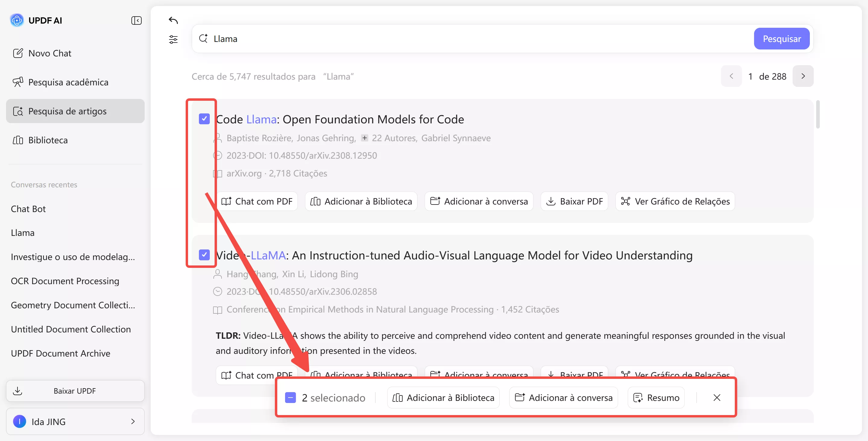This screenshot has width=868, height=441.
Task: Click Chat com PDF for Code Llama
Action: click(256, 201)
